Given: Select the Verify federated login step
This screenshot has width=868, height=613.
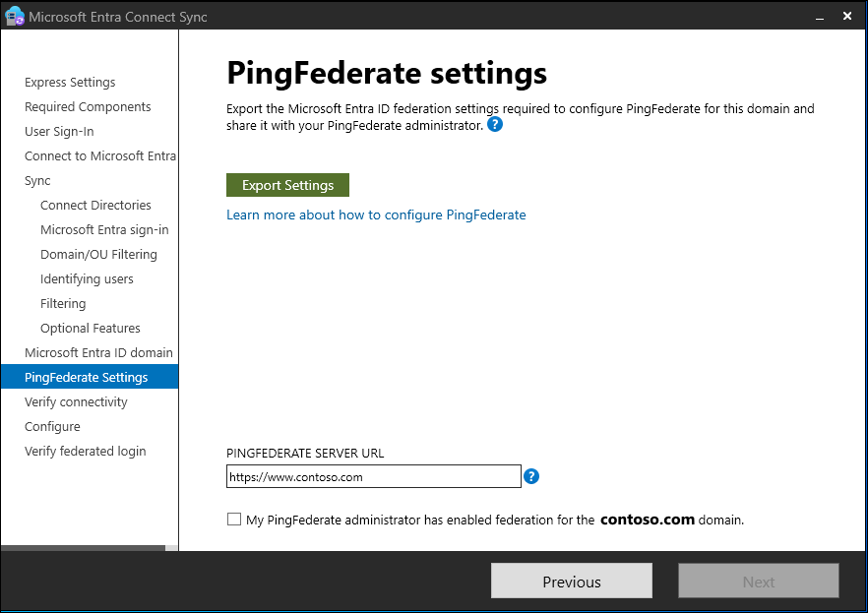Looking at the screenshot, I should (x=86, y=451).
